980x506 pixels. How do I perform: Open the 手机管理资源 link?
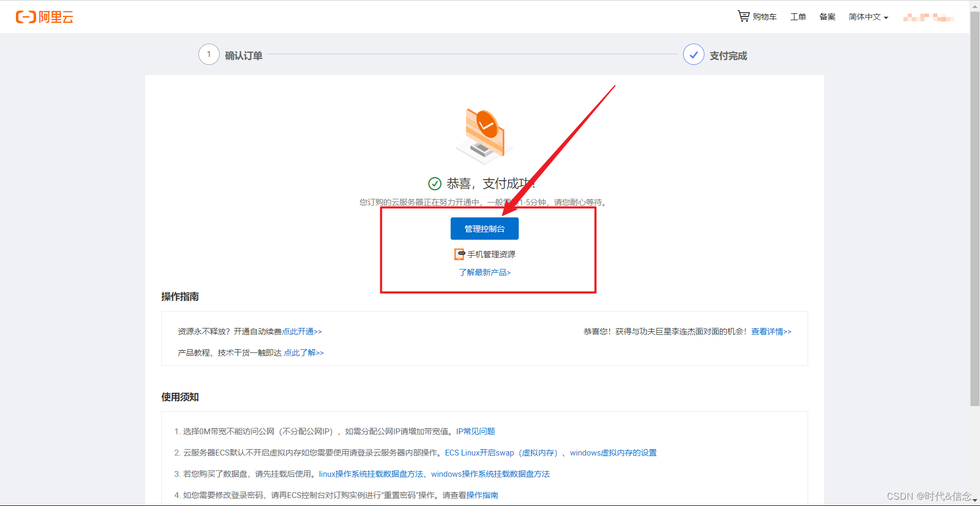click(x=491, y=255)
